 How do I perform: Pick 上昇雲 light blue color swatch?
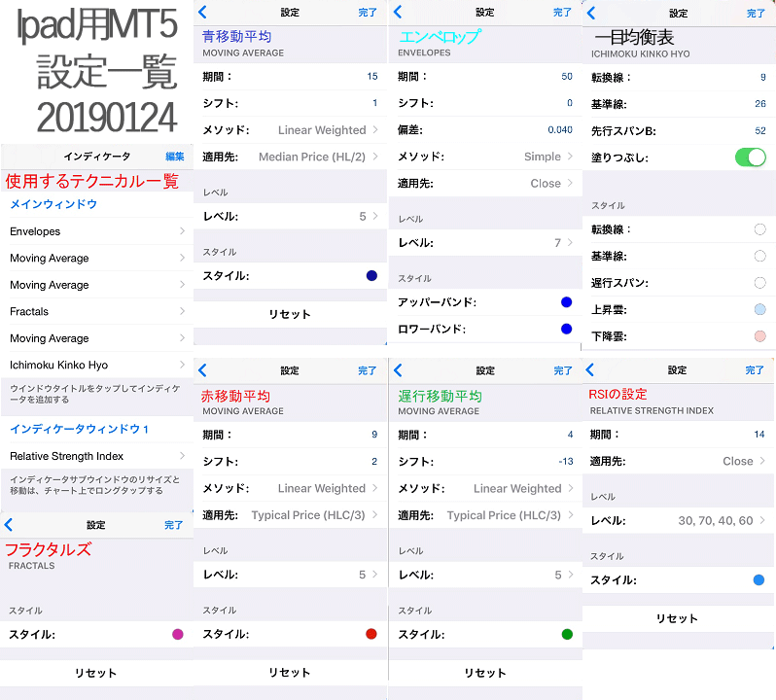click(x=759, y=310)
